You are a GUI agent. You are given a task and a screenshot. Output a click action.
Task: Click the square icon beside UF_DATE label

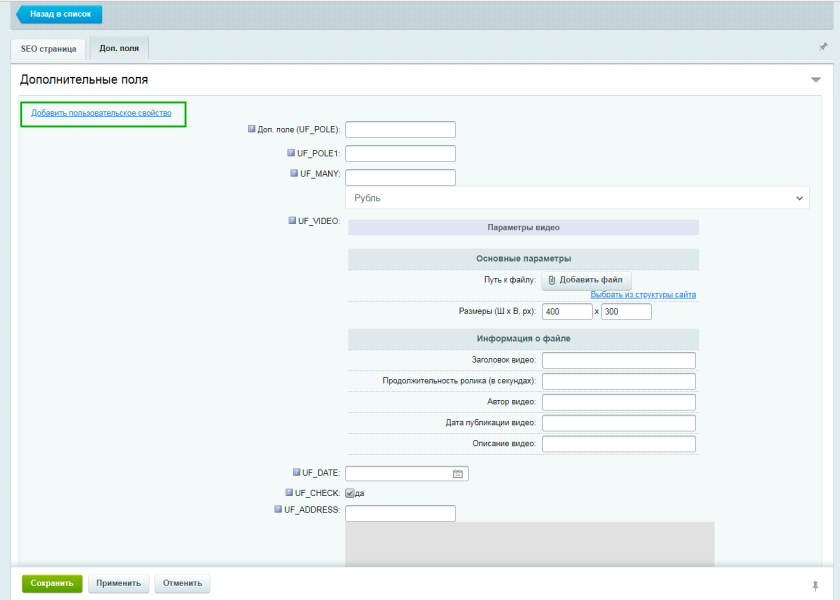(x=296, y=472)
